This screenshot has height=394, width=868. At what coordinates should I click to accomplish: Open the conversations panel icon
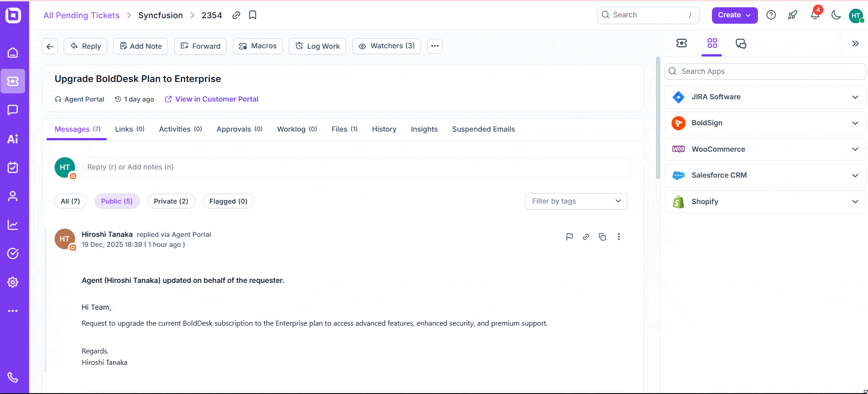point(741,44)
